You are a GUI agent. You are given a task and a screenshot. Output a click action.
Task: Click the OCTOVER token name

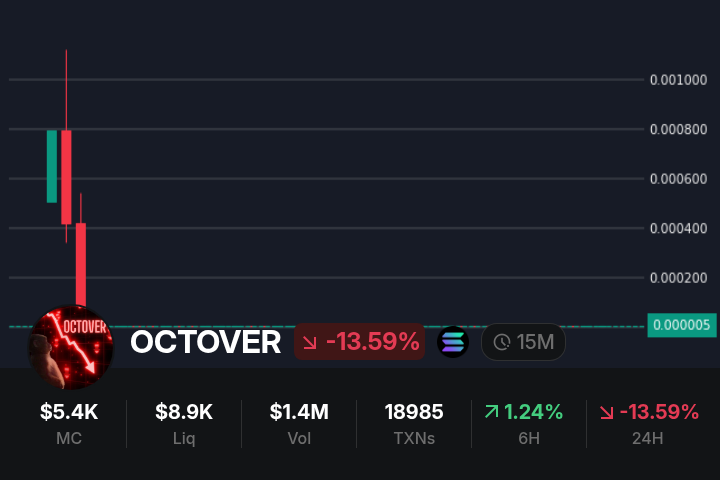pos(205,342)
